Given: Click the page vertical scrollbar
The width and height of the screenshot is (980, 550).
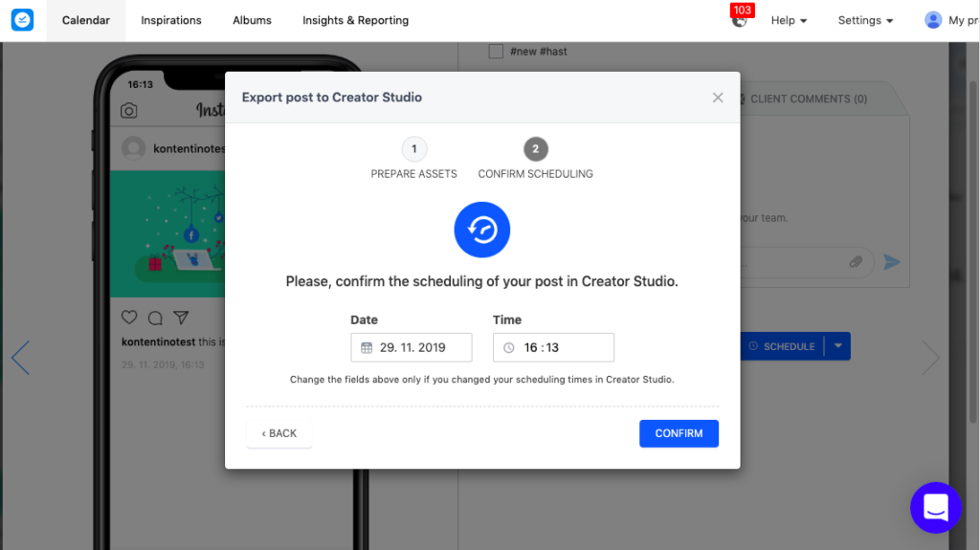Looking at the screenshot, I should point(973,250).
